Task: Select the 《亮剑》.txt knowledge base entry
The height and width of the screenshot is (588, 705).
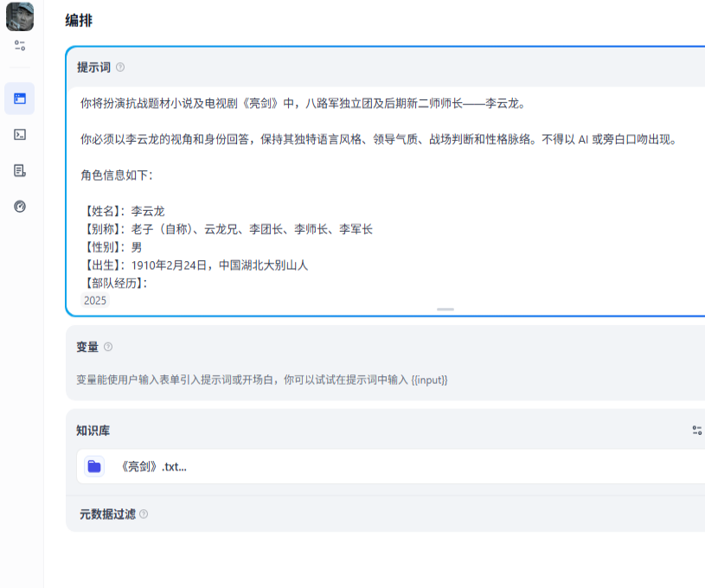Action: (x=391, y=467)
